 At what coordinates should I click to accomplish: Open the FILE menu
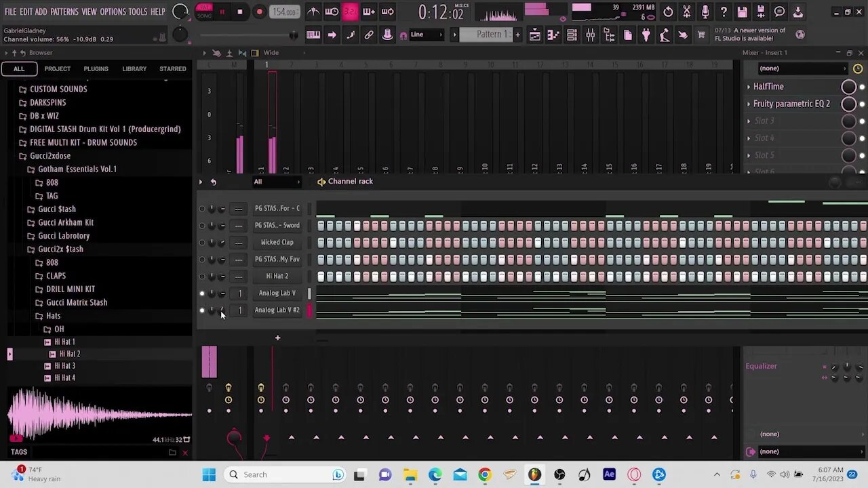10,12
